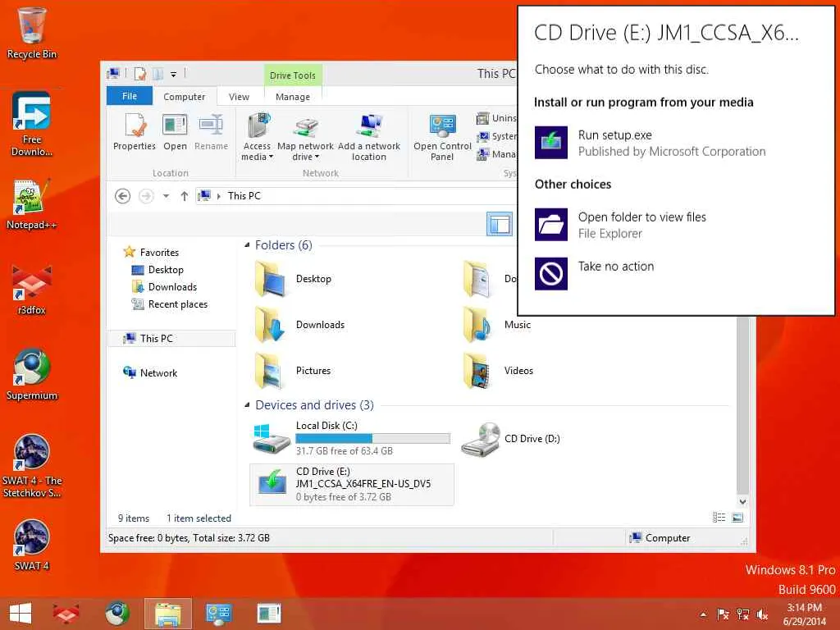
Task: Click Action Center flag tray icon
Action: tap(723, 614)
